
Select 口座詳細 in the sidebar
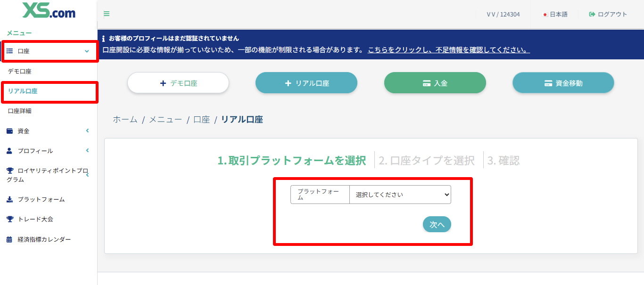[19, 111]
